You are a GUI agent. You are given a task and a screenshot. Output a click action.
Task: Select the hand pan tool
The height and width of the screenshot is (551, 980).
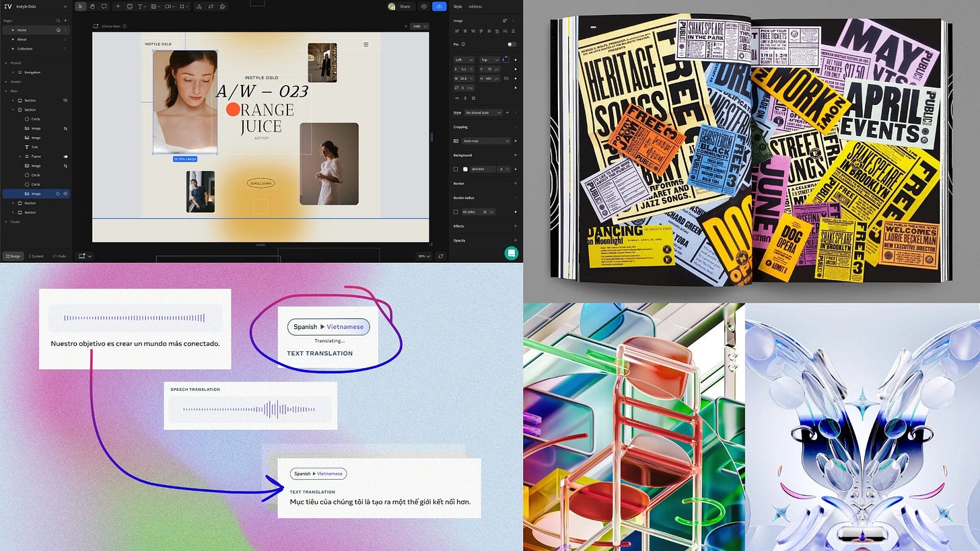[x=92, y=6]
